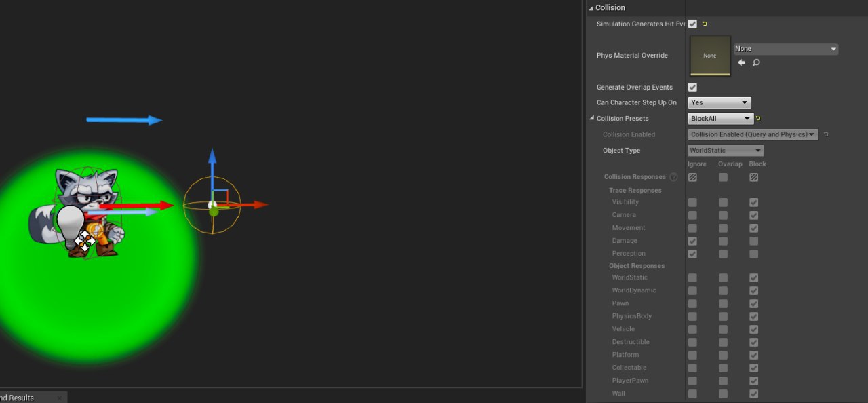
Task: Click the Can Character Step Up On label
Action: pos(637,103)
